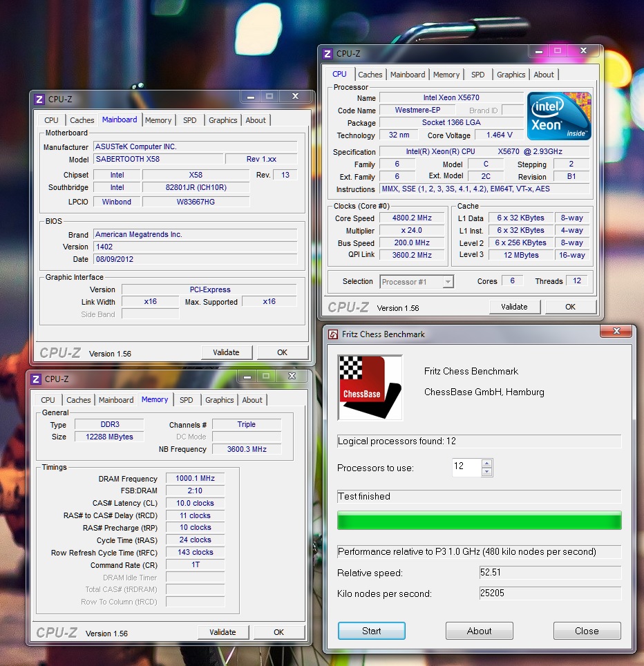
Task: Go to About tab in Memory window
Action: (x=252, y=400)
